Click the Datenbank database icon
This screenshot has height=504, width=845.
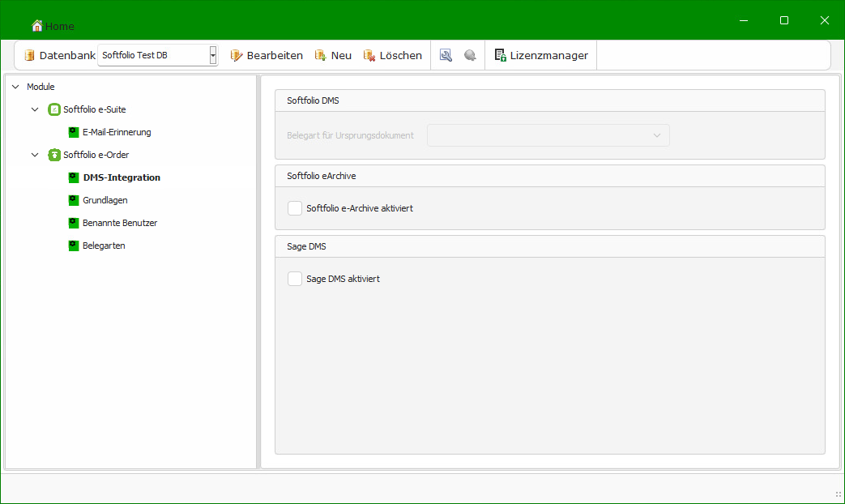(x=30, y=55)
